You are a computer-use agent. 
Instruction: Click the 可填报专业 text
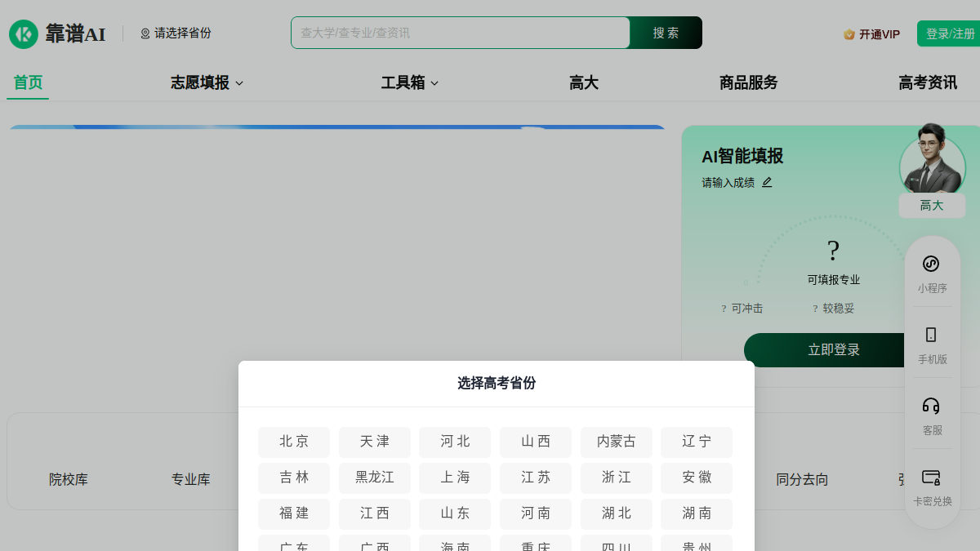[834, 280]
